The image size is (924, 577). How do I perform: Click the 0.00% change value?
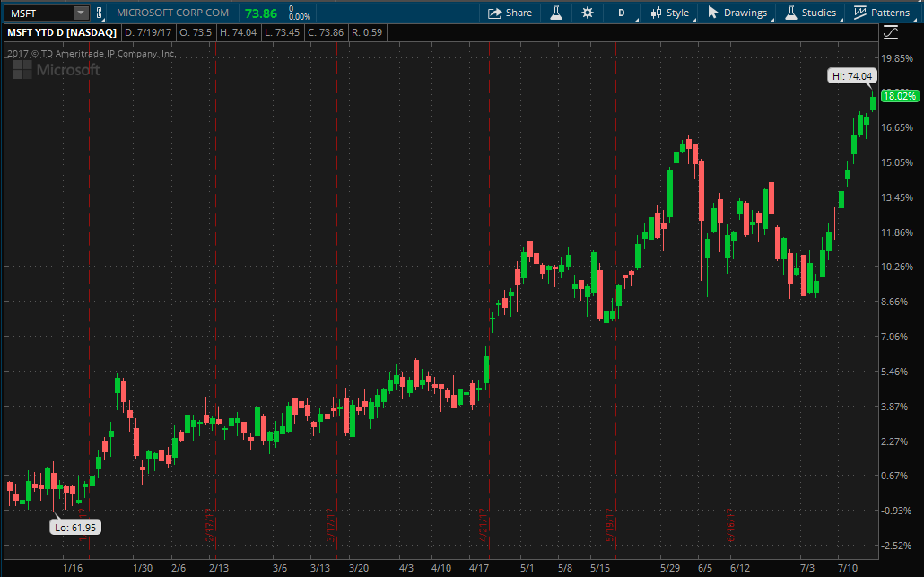click(x=300, y=17)
